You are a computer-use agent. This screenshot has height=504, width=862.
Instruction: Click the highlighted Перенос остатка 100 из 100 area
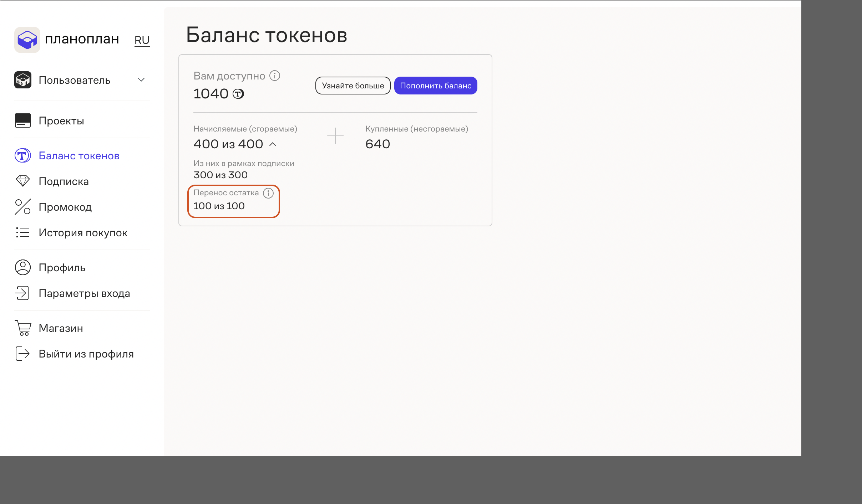[x=234, y=201]
